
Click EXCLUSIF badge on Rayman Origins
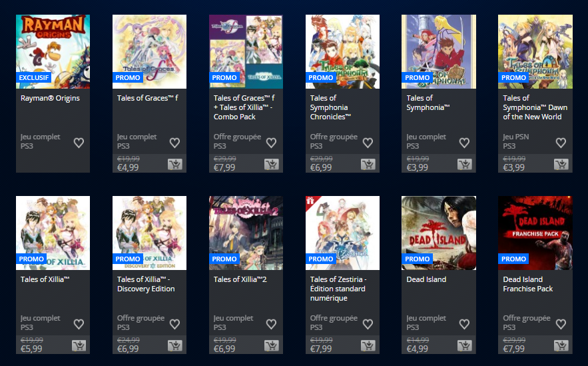34,77
